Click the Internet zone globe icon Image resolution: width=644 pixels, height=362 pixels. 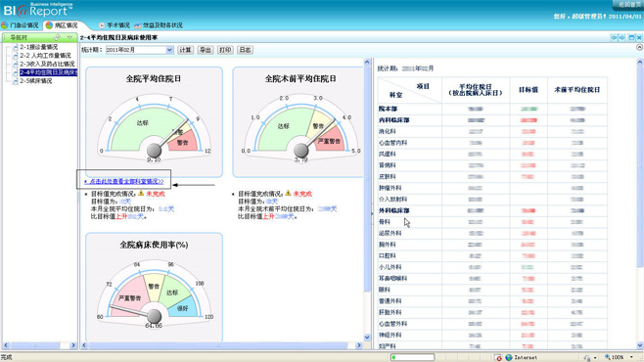(x=509, y=357)
